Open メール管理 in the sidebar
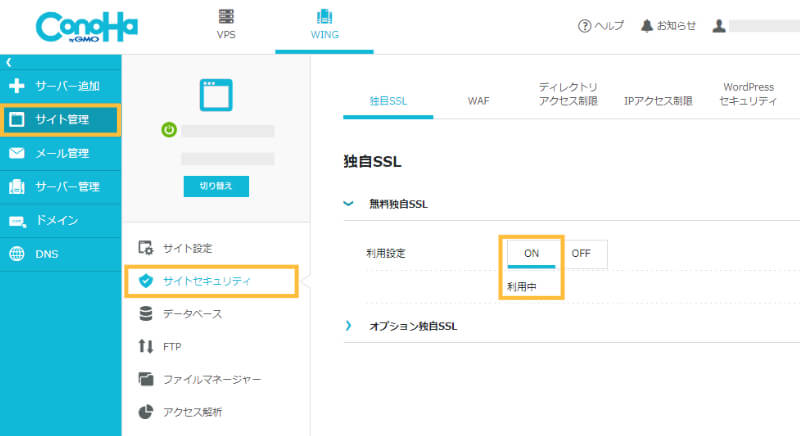The height and width of the screenshot is (436, 800). point(61,153)
